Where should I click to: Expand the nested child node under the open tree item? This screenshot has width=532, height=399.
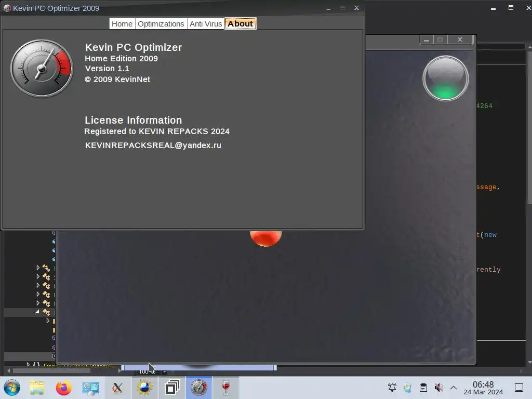click(48, 321)
